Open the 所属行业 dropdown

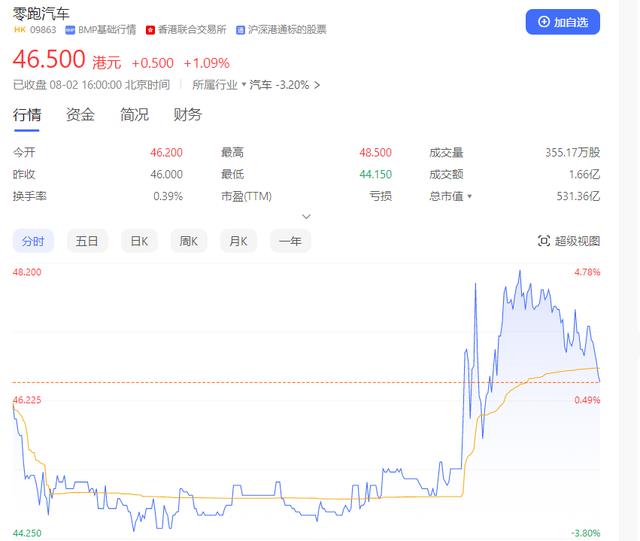(219, 85)
